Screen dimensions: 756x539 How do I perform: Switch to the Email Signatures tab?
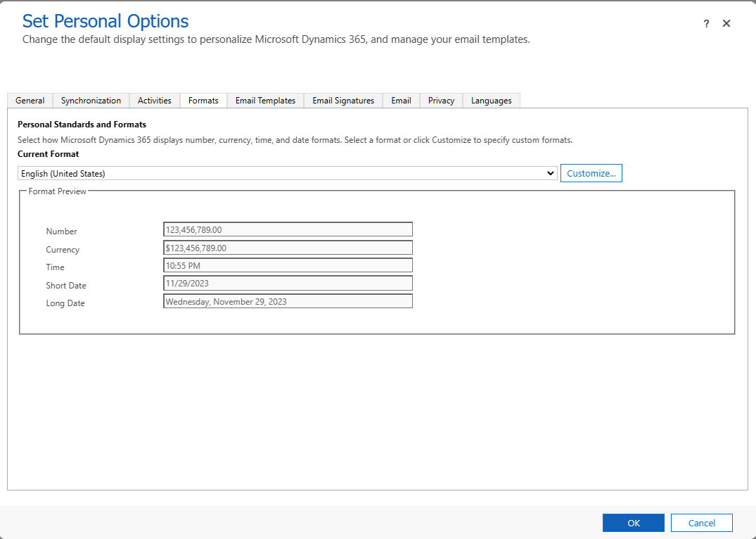tap(342, 100)
